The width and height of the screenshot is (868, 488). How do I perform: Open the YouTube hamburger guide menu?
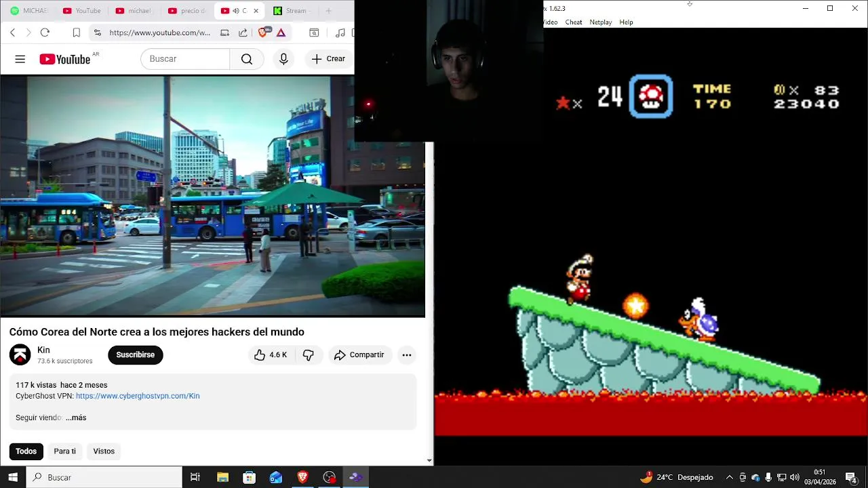(20, 59)
